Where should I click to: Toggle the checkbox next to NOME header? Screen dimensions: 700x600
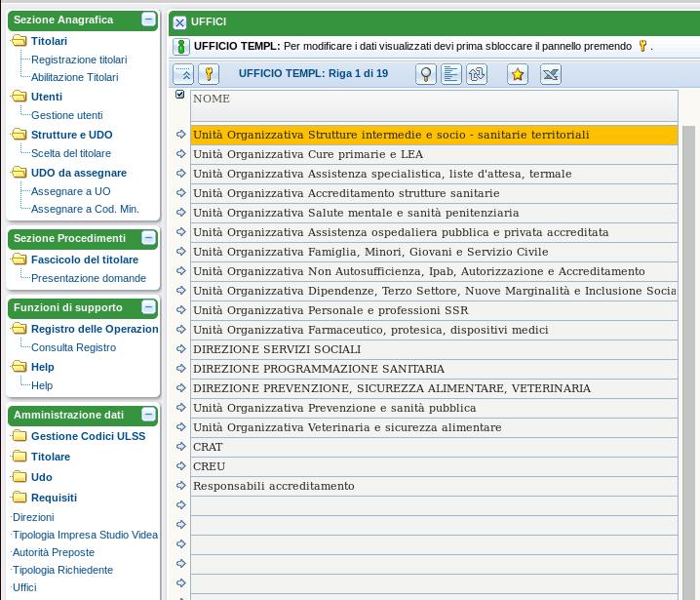(x=179, y=95)
